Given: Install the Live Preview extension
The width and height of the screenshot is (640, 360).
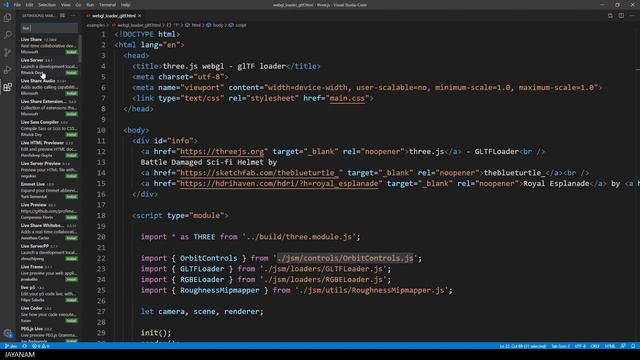Looking at the screenshot, I should pos(71,218).
